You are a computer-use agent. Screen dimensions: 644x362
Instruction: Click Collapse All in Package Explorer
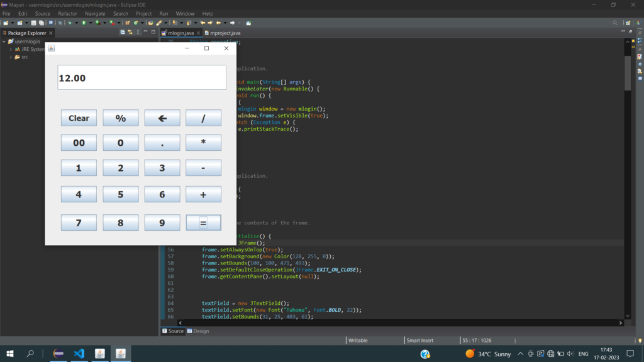point(123,32)
